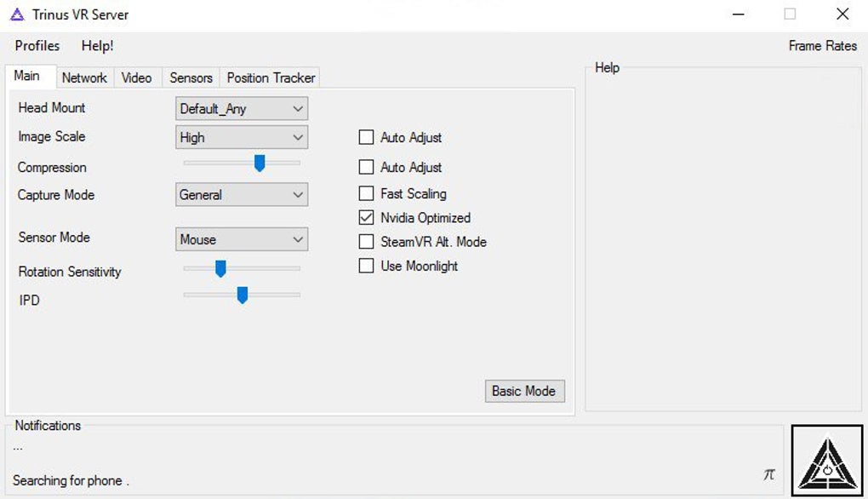Viewport: 868px width, 499px height.
Task: Switch to the Network tab
Action: coord(84,77)
